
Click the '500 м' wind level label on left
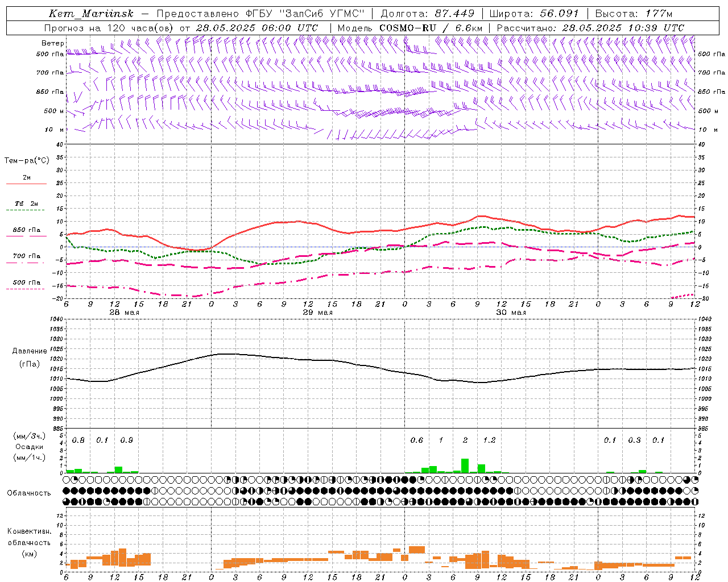point(54,111)
